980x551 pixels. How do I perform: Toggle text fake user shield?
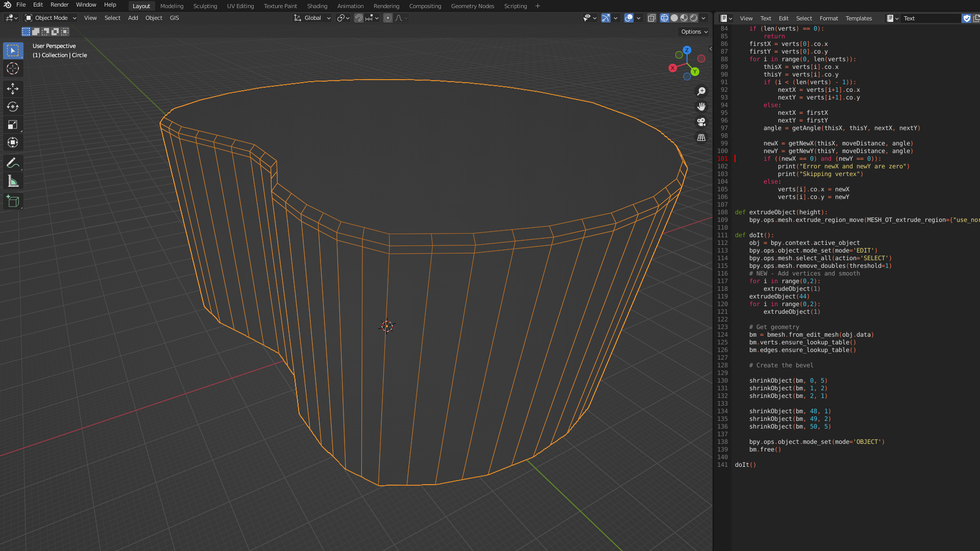point(967,18)
